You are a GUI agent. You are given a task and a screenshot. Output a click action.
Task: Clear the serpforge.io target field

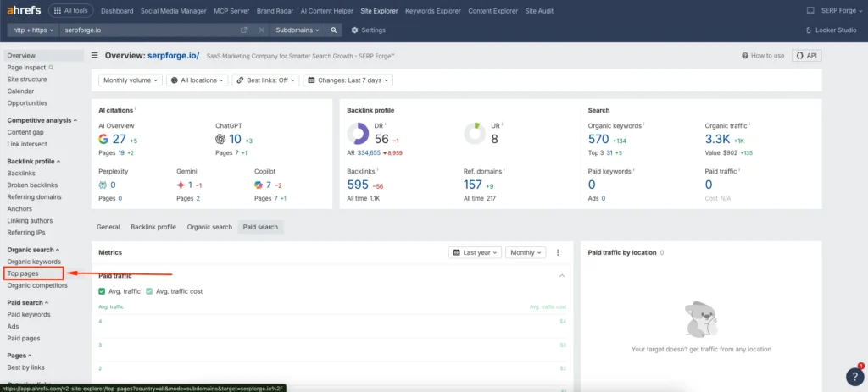[x=261, y=30]
